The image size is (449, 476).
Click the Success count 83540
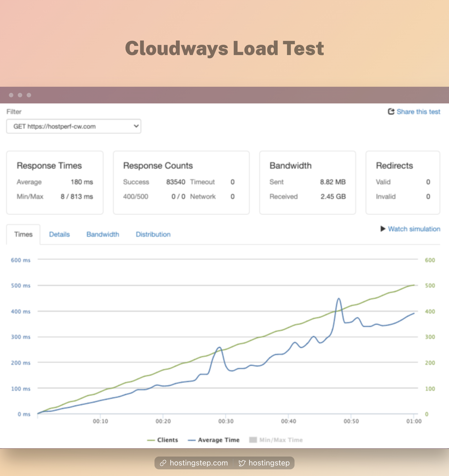(176, 182)
